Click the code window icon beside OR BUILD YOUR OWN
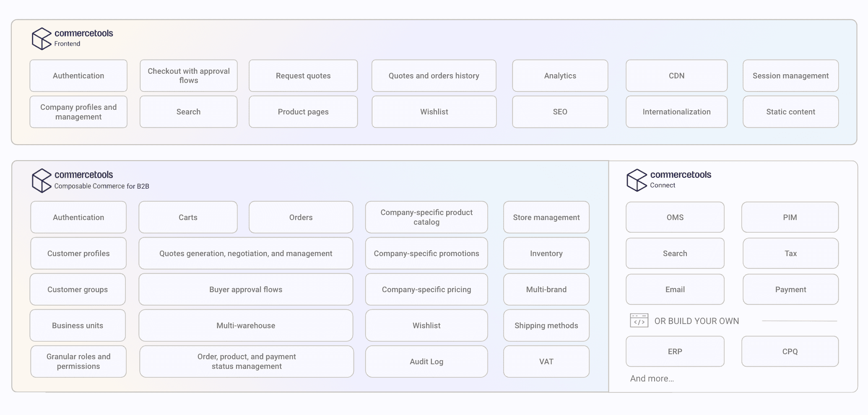The height and width of the screenshot is (415, 868). pyautogui.click(x=639, y=321)
